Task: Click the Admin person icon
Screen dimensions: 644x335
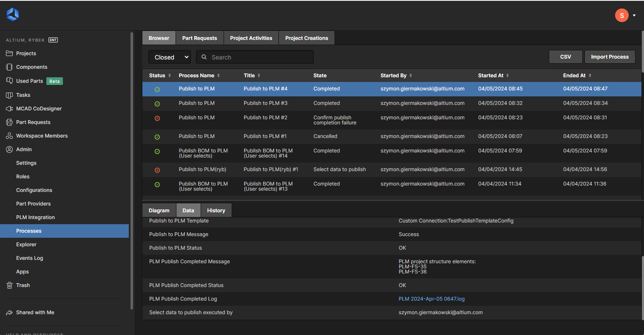Action: tap(9, 149)
